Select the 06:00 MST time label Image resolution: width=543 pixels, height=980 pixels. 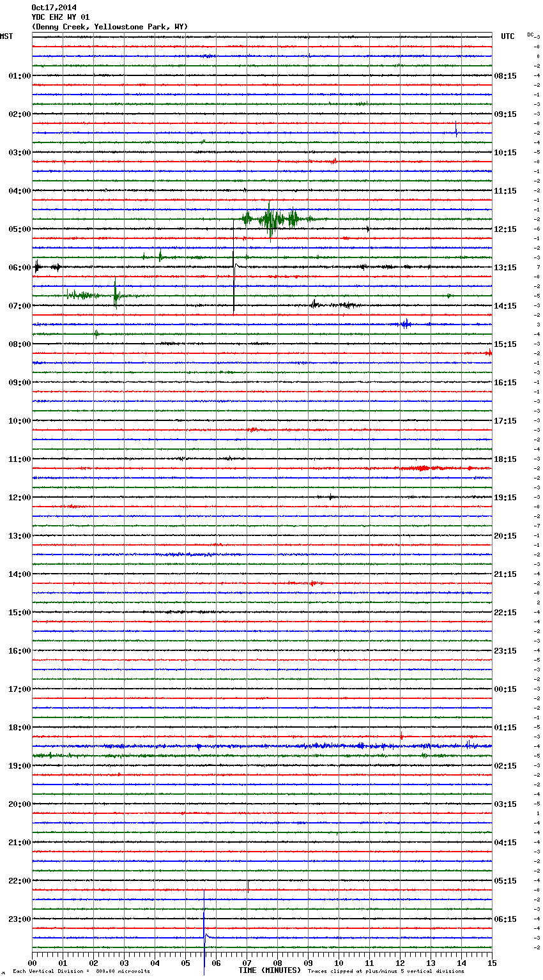20,268
